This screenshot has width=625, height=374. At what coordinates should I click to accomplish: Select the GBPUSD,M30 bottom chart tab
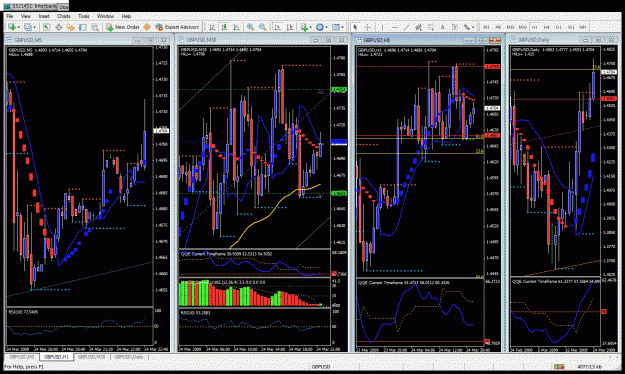(x=92, y=357)
